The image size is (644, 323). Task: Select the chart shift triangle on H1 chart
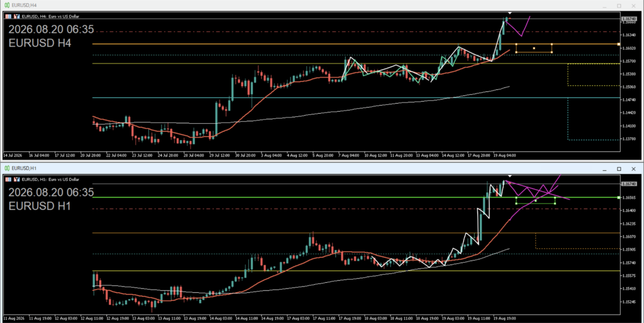pos(509,176)
